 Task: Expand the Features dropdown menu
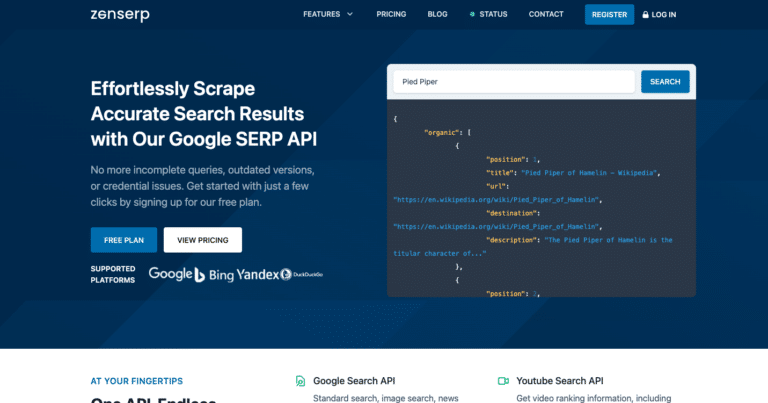click(321, 15)
